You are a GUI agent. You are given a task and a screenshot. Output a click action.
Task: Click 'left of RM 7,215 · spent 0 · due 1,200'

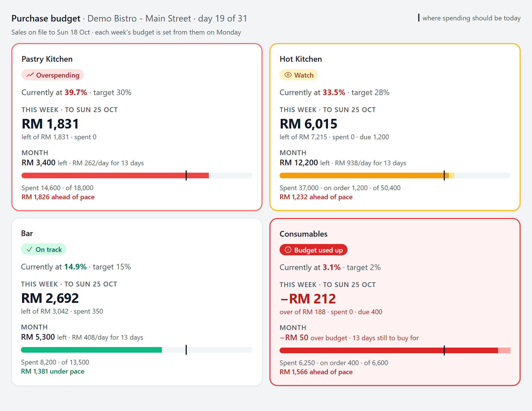point(334,137)
